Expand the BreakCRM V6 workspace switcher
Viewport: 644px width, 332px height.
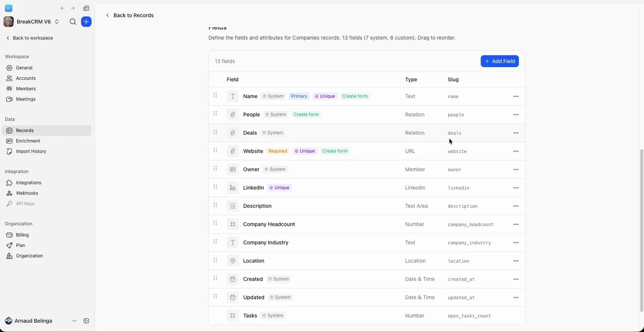click(31, 22)
